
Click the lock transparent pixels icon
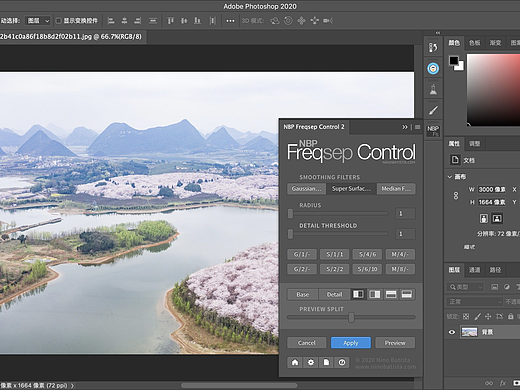pyautogui.click(x=466, y=316)
